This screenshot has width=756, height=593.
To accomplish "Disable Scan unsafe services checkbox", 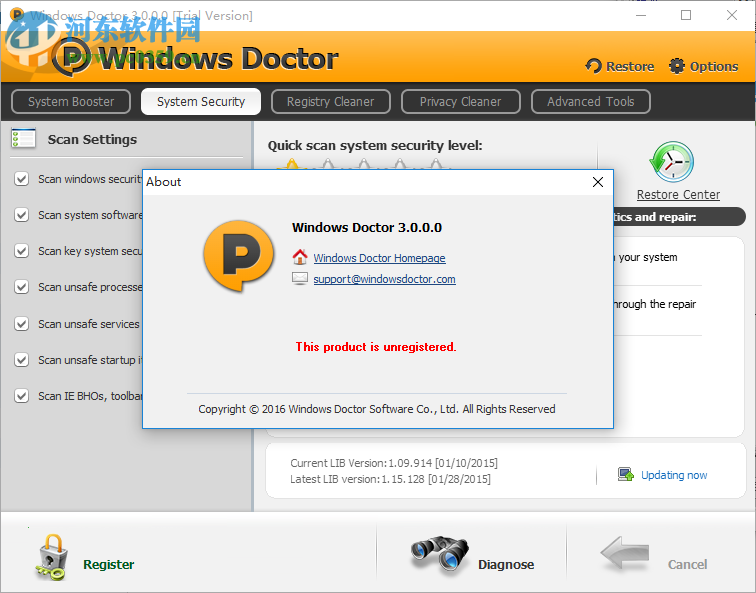I will click(x=21, y=323).
